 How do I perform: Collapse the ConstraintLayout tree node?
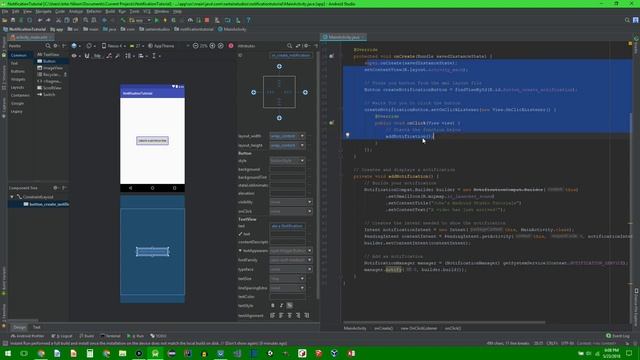(12, 197)
